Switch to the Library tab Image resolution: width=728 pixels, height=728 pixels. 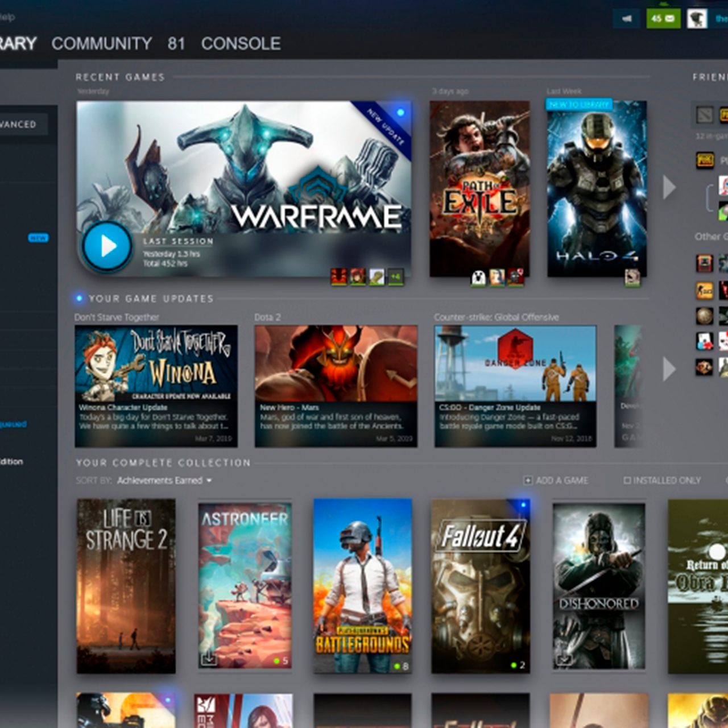[18, 44]
